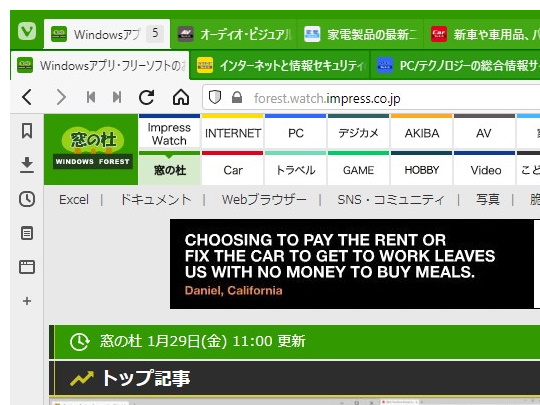Select the インターネットと情報セキュリティ sub-tab
This screenshot has width=540, height=405.
click(280, 65)
